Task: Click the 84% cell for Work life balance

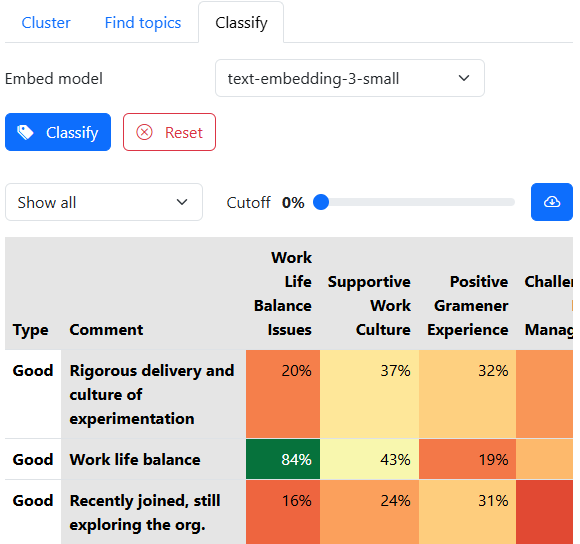Action: tap(283, 459)
